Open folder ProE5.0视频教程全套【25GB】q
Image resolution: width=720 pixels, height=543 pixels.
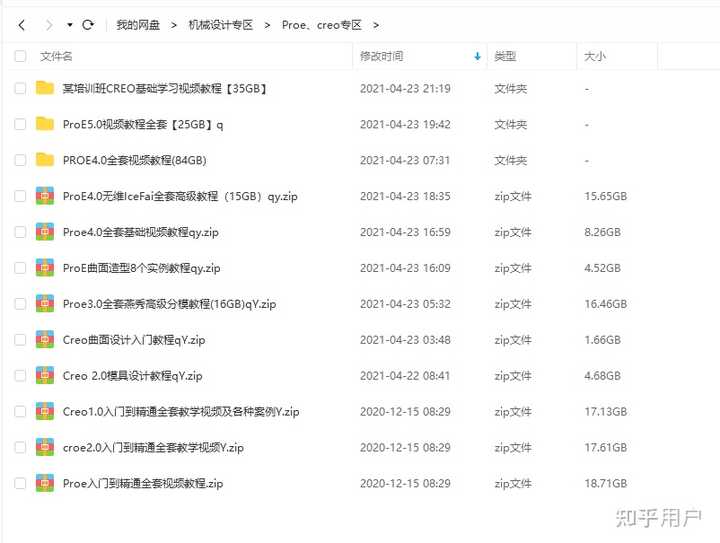pyautogui.click(x=143, y=124)
